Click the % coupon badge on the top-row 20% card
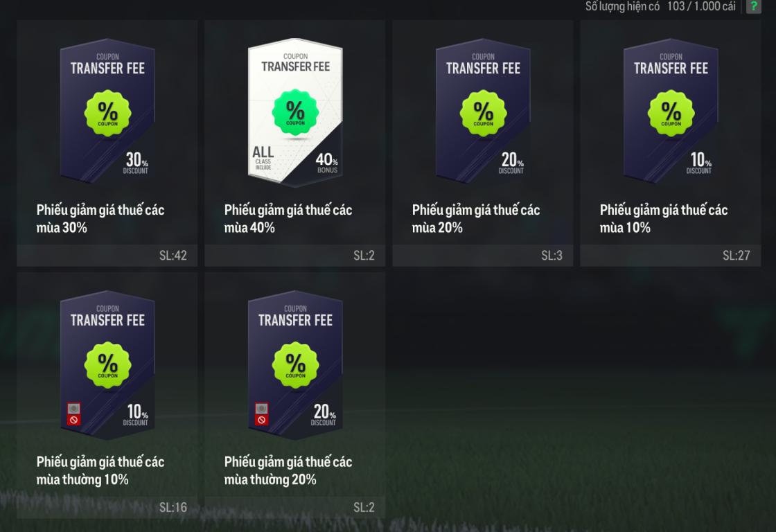Image resolution: width=776 pixels, height=532 pixels. pos(483,114)
